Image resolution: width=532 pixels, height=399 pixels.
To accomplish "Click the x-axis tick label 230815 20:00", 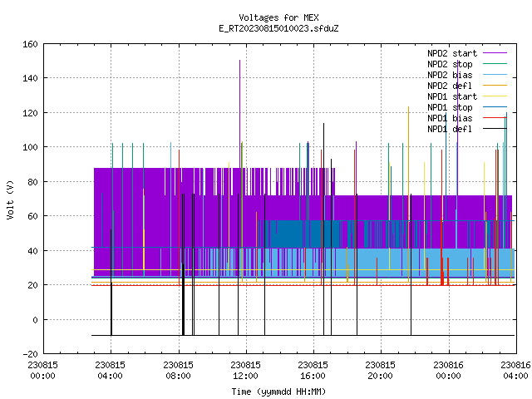I will pyautogui.click(x=381, y=371).
